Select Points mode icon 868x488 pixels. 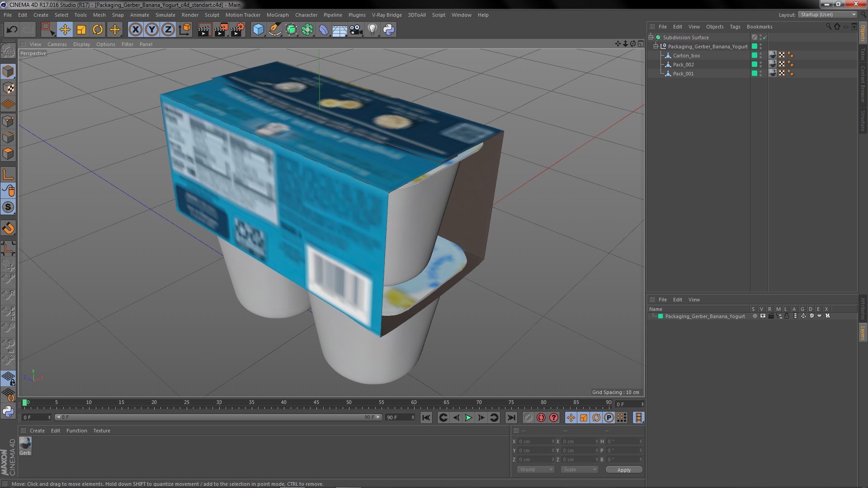coord(8,121)
